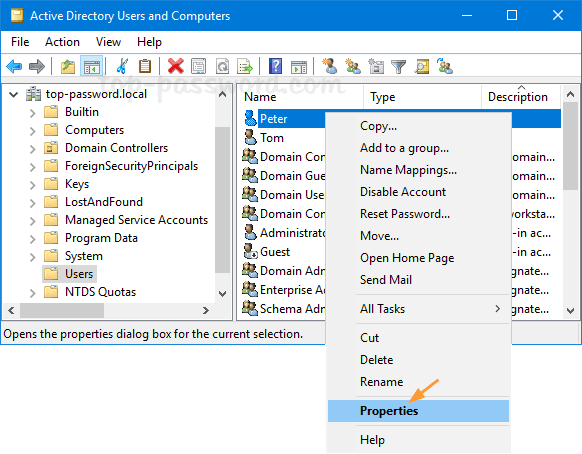Choose Cut from context menu

click(x=418, y=338)
